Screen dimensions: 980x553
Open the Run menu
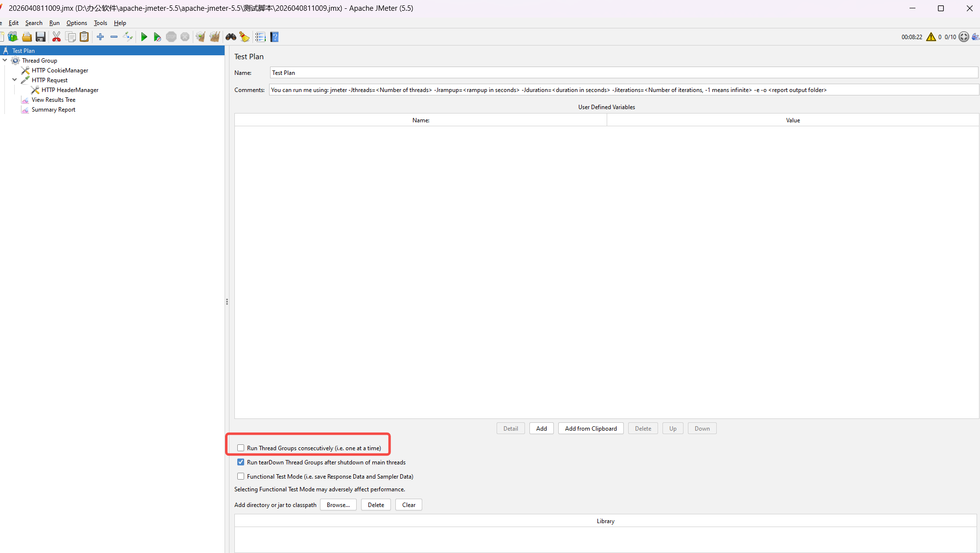pos(54,23)
